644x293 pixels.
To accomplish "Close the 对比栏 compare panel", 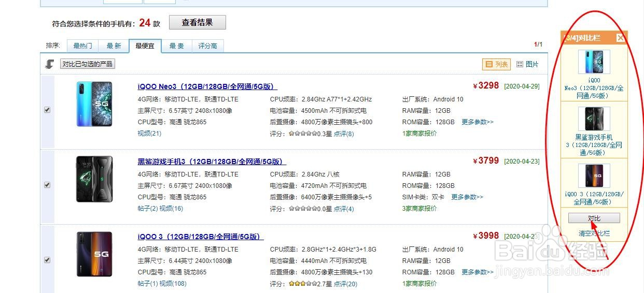I will pos(620,38).
